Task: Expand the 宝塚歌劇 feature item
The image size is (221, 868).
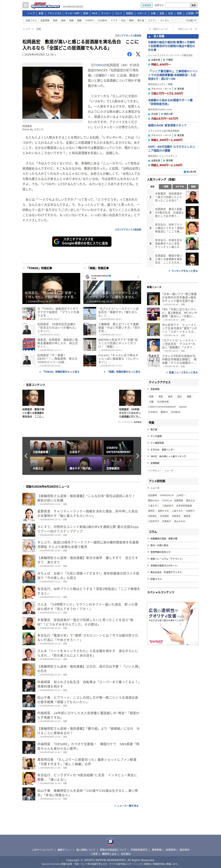Action: (x=173, y=463)
